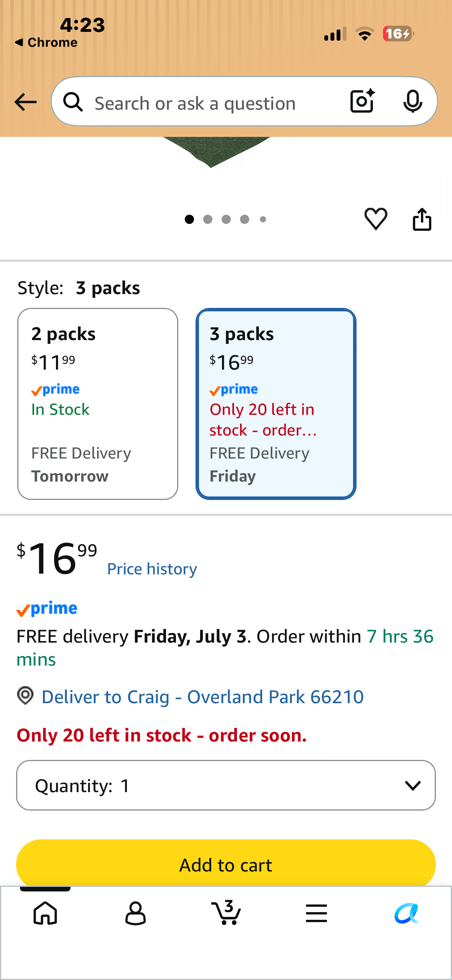Change delivery location Overland Park 66210
This screenshot has height=980, width=452.
pyautogui.click(x=202, y=696)
